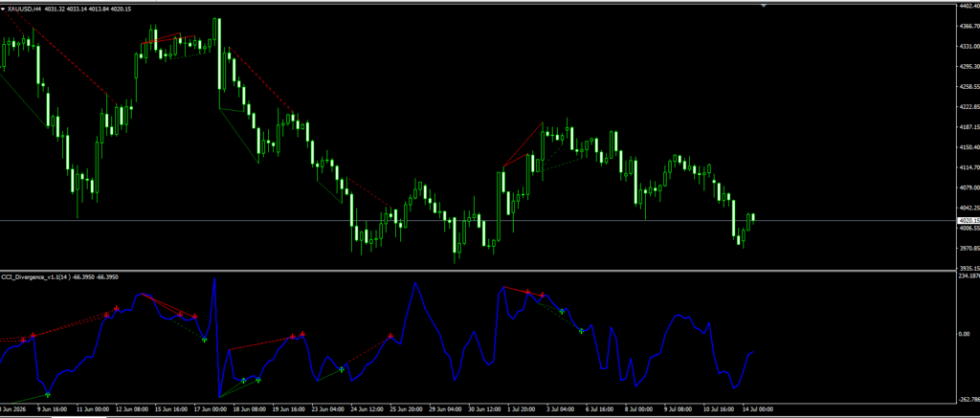Select the red down-arrow signal near 25 Jun 20:00
This screenshot has width=980, height=418.
click(390, 336)
